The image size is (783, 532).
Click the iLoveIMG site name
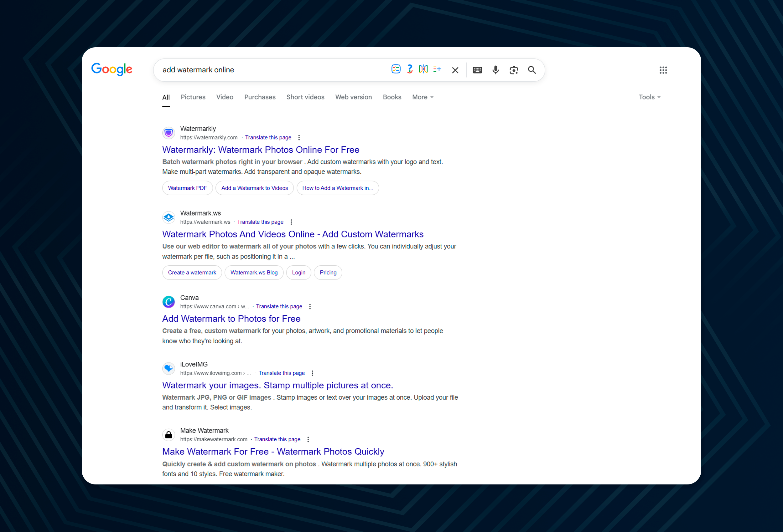point(194,364)
